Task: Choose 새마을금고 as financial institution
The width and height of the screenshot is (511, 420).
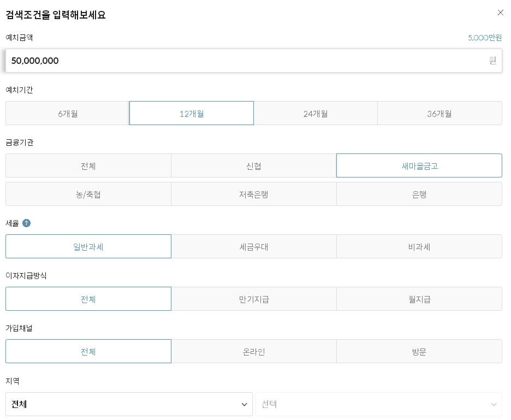Action: (419, 165)
